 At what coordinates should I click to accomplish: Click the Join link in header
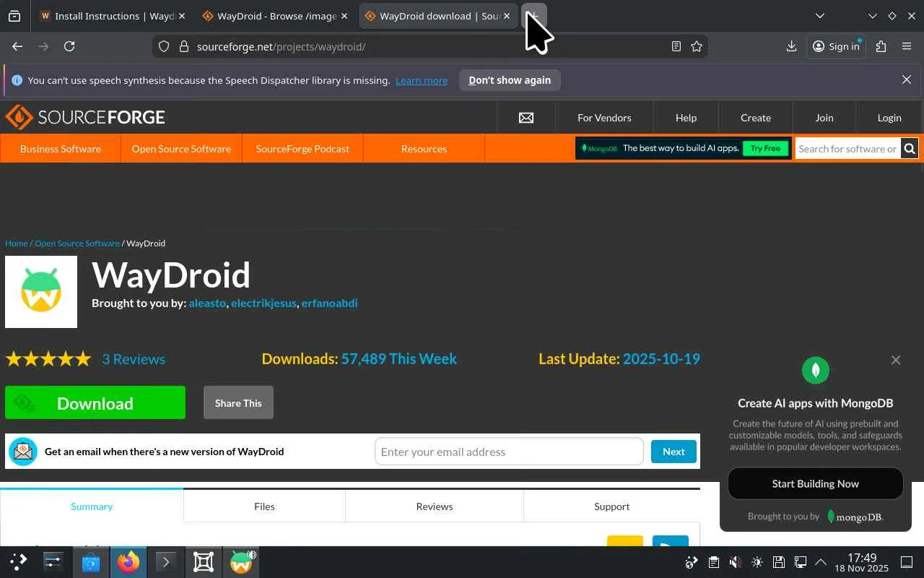(x=824, y=118)
